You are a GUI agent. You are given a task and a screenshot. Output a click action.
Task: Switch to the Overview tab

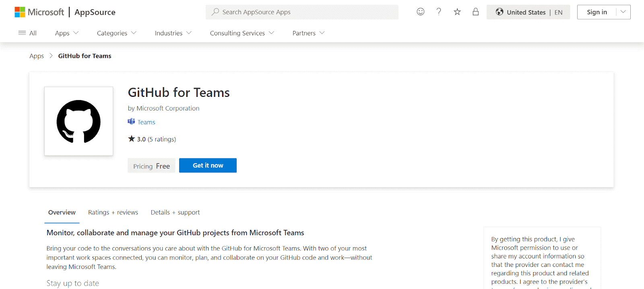62,212
